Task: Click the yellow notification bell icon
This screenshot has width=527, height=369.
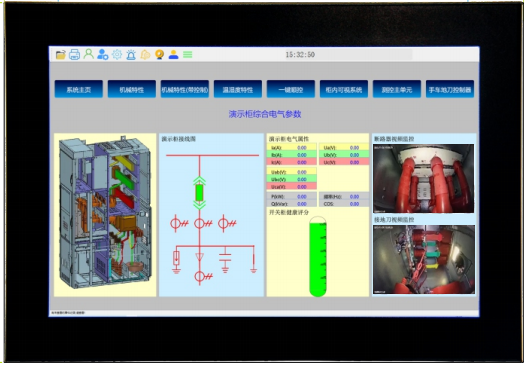Action: (145, 54)
